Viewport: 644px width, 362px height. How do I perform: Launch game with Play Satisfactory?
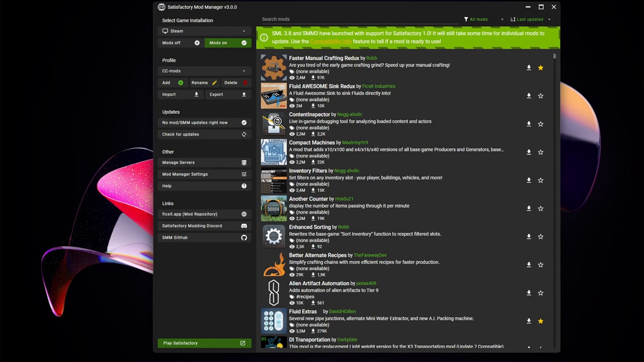[204, 343]
